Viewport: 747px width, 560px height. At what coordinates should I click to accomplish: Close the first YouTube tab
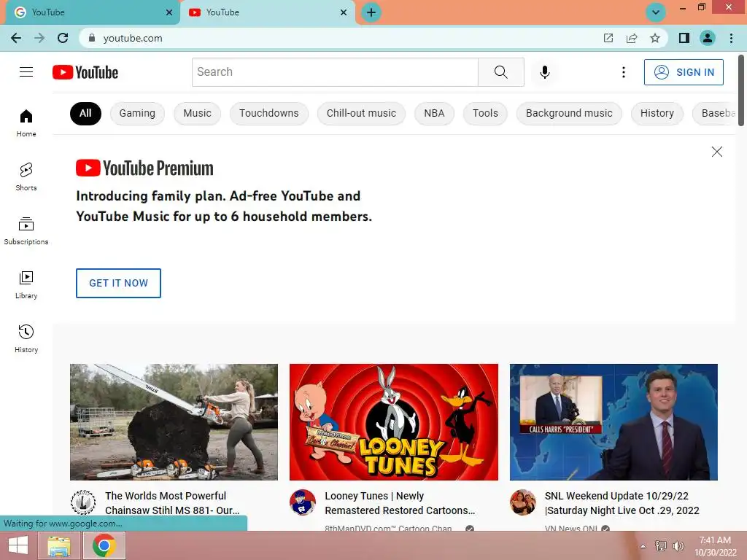pyautogui.click(x=169, y=12)
